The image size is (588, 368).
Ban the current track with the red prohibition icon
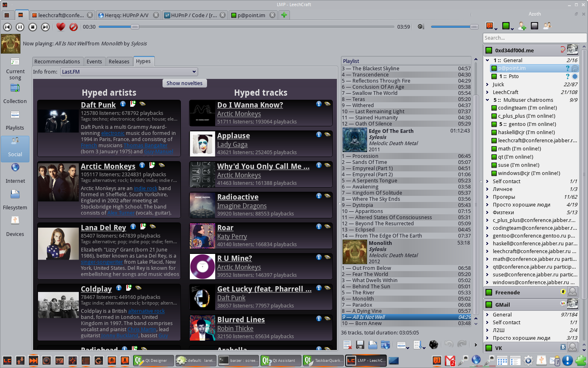(73, 27)
